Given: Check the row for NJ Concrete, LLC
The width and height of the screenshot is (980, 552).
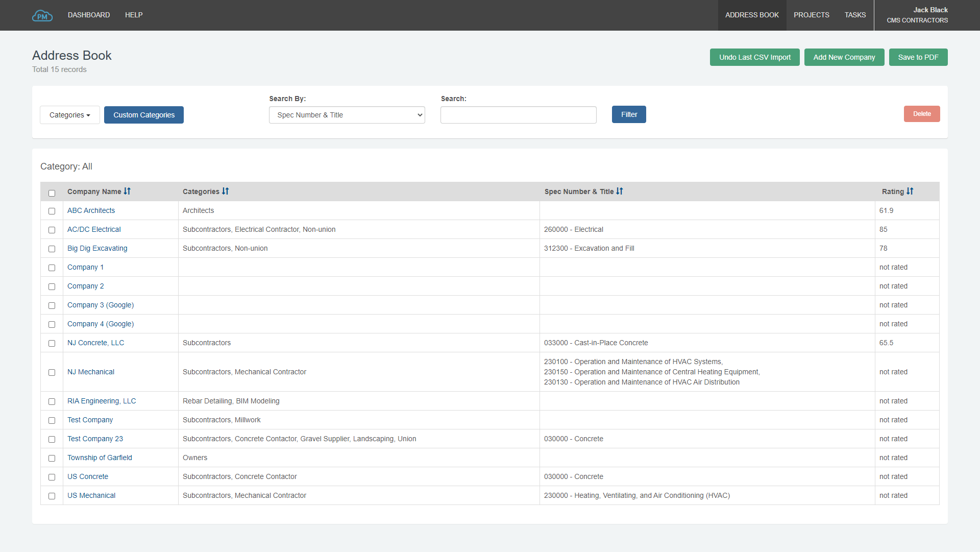Looking at the screenshot, I should [x=52, y=343].
